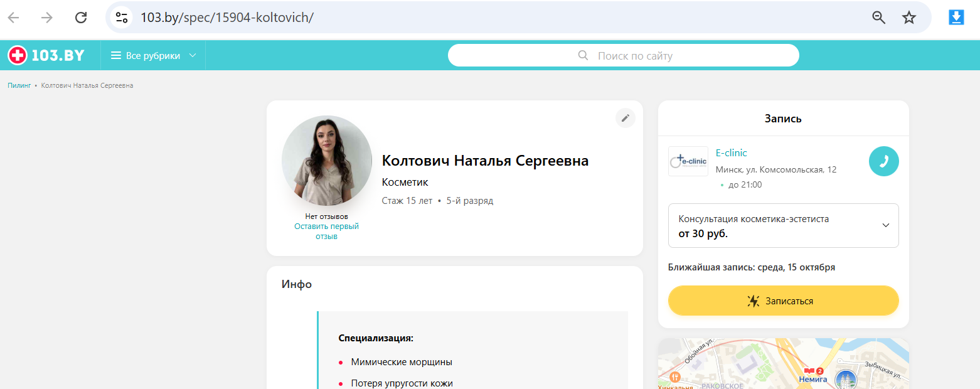Click the address Минск, ул. Комсомольская, 12
Image resolution: width=980 pixels, height=389 pixels.
776,170
